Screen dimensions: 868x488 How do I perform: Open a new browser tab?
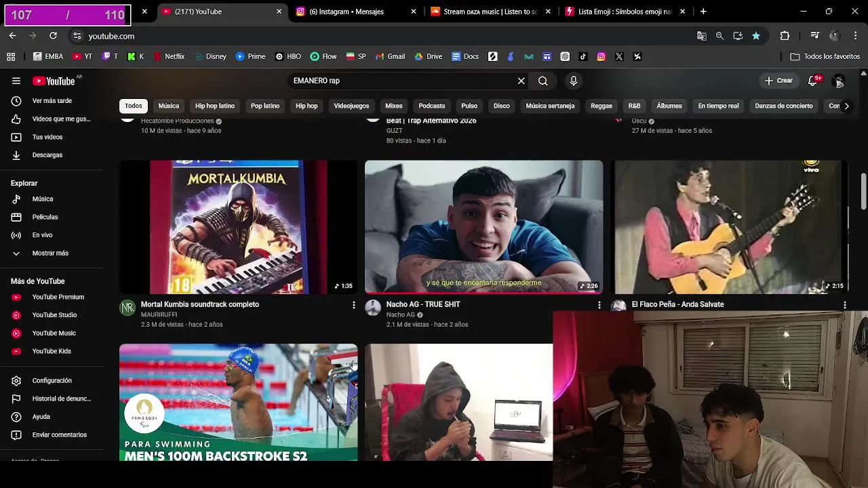click(x=703, y=12)
